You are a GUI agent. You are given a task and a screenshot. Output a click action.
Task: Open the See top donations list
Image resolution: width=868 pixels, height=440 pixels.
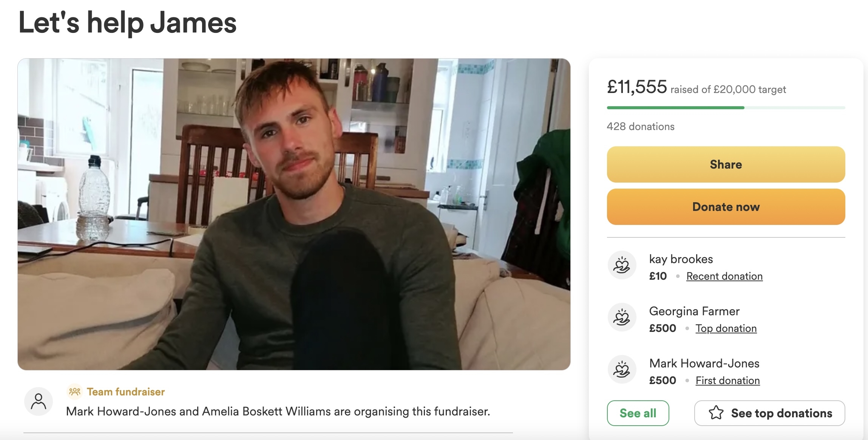[x=770, y=413]
